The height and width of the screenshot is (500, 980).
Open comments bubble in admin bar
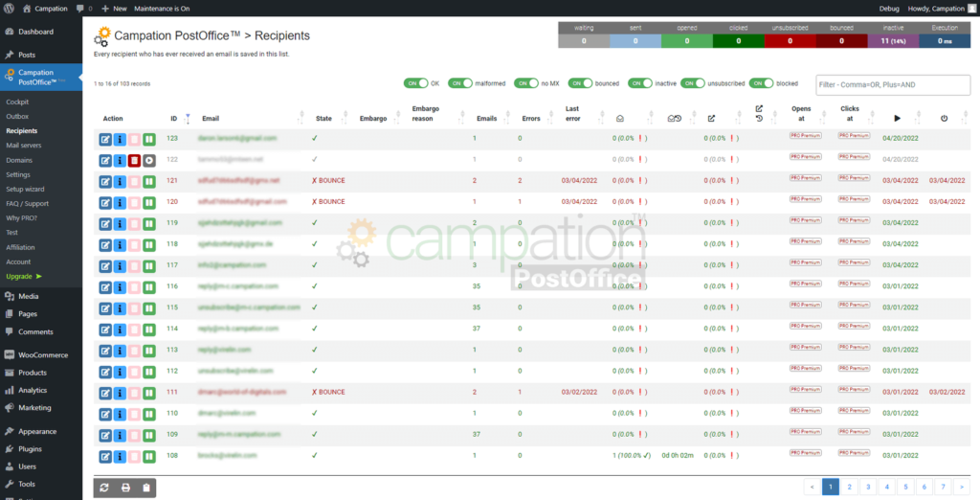click(84, 9)
